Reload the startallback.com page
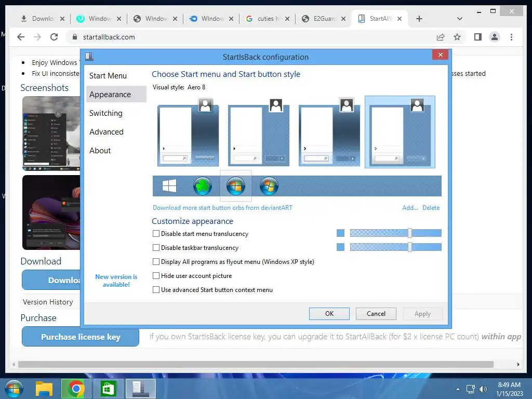Viewport: 532px width, 399px height. 54,37
